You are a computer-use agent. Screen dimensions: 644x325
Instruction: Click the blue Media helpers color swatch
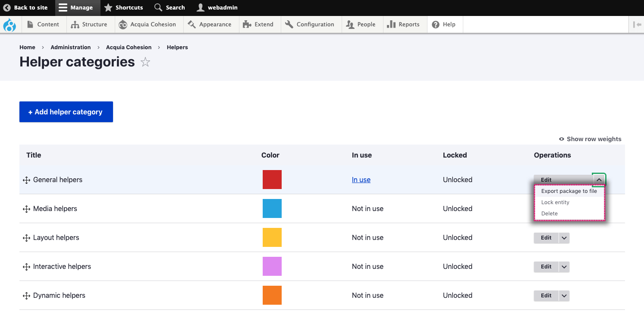pos(272,208)
